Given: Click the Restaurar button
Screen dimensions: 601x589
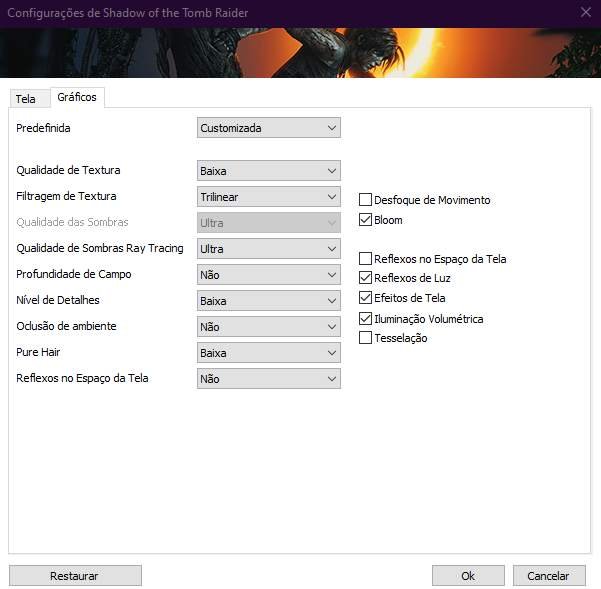Looking at the screenshot, I should [x=75, y=576].
